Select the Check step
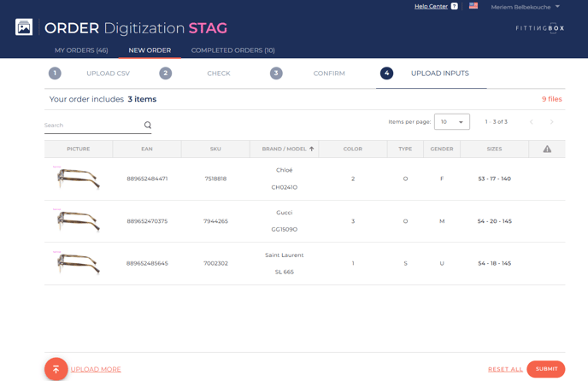Viewport: 588px width, 381px height. [219, 73]
